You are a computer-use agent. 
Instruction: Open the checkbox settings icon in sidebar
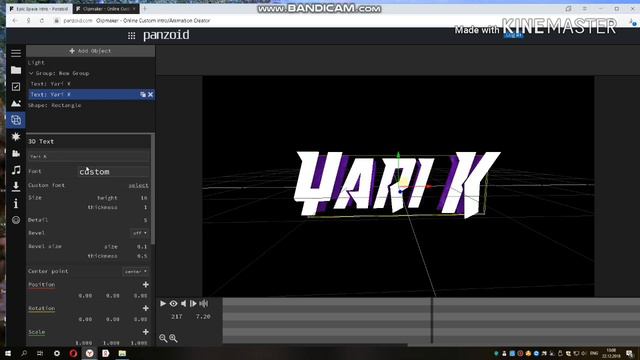16,87
